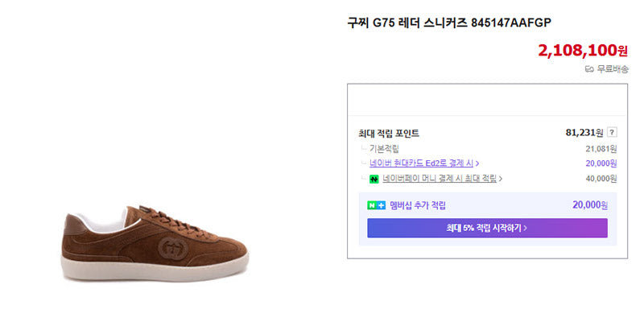
Task: Expand the arrow beside 네이버페이 머니 link
Action: pyautogui.click(x=501, y=179)
